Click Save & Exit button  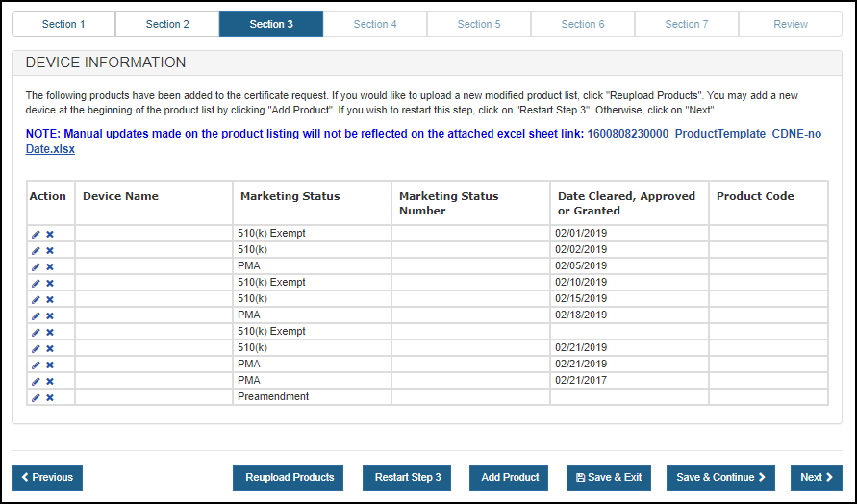point(609,477)
